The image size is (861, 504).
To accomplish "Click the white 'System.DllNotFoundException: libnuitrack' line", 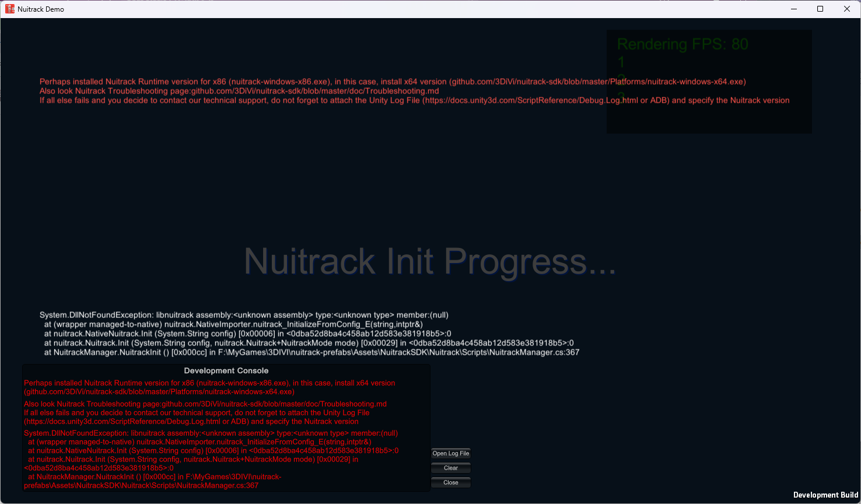I will coord(244,315).
